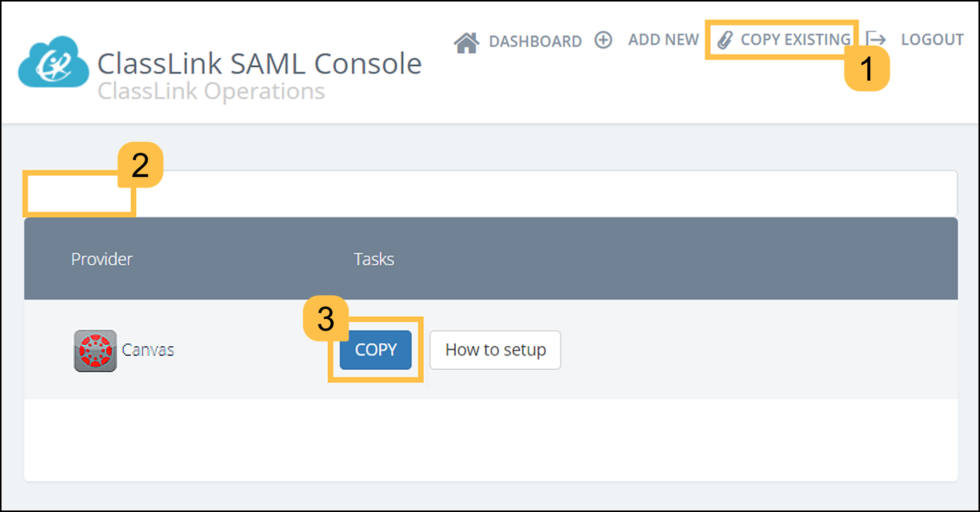The image size is (980, 512).
Task: Open the DASHBOARD menu item
Action: (535, 41)
